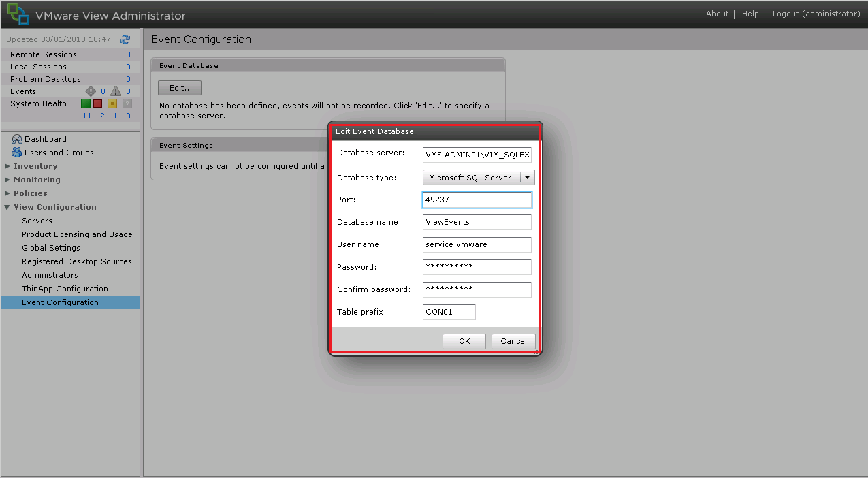Open the About dialog
This screenshot has width=868, height=478.
pyautogui.click(x=717, y=13)
